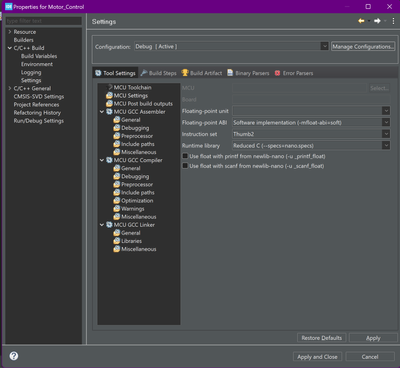Image resolution: width=400 pixels, height=368 pixels.
Task: Switch to Tool Settings tab
Action: click(115, 73)
